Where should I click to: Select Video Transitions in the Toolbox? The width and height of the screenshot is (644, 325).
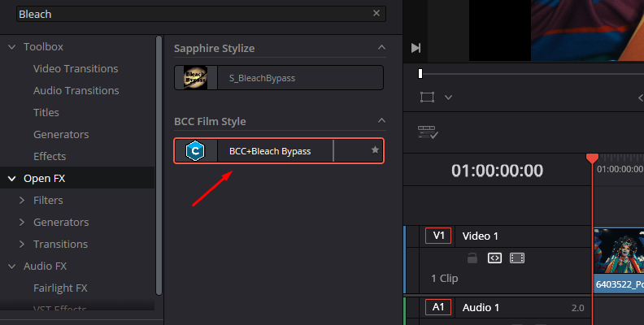click(x=76, y=68)
